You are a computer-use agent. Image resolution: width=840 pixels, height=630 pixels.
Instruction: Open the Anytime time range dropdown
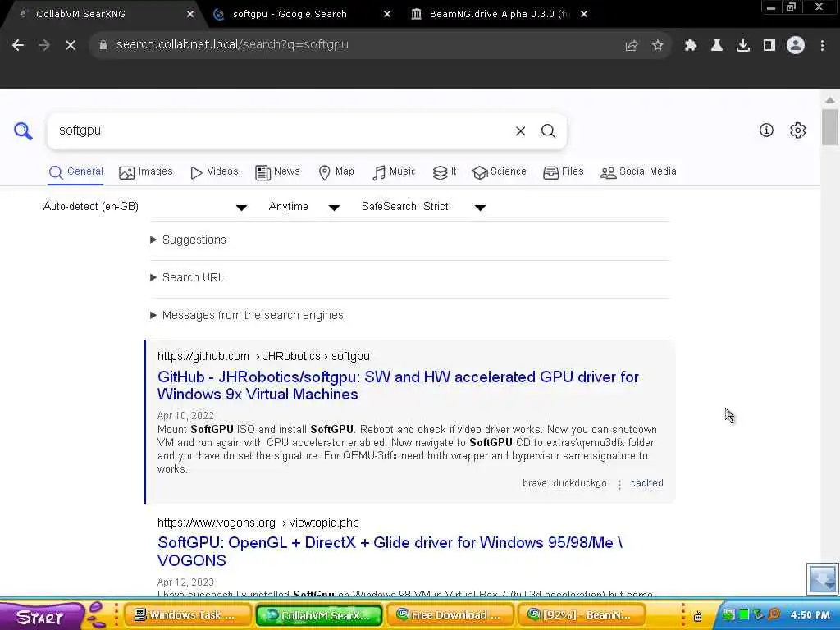point(304,207)
